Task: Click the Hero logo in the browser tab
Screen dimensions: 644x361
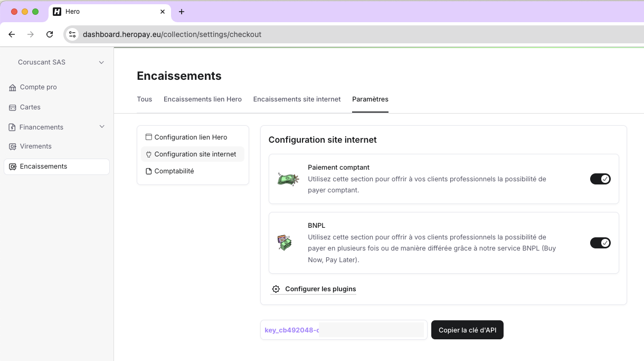Action: click(x=56, y=11)
